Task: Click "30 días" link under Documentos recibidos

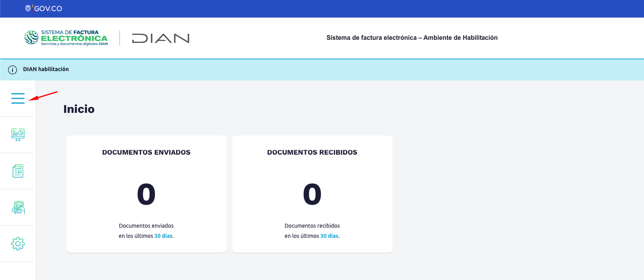Action: point(329,236)
